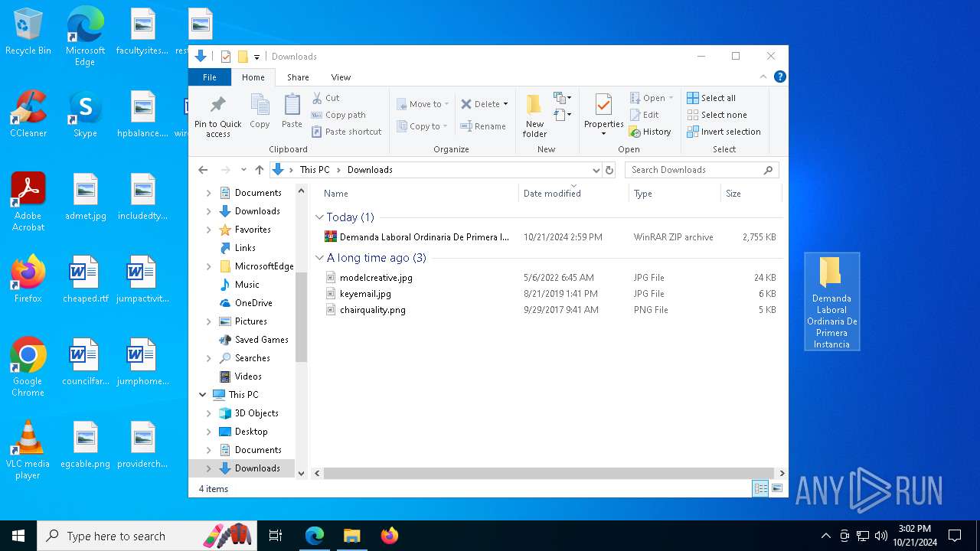Click Select all
980x551 pixels.
pyautogui.click(x=711, y=98)
